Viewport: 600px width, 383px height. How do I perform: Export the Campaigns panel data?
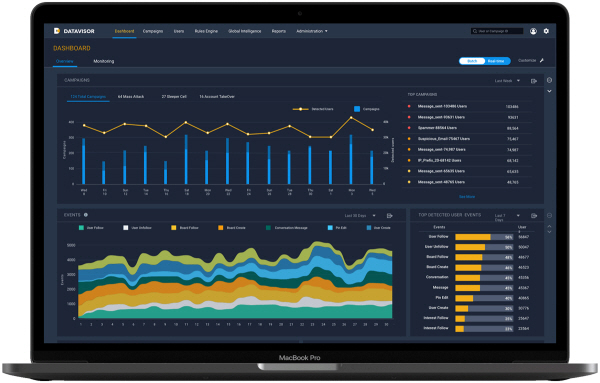[534, 81]
